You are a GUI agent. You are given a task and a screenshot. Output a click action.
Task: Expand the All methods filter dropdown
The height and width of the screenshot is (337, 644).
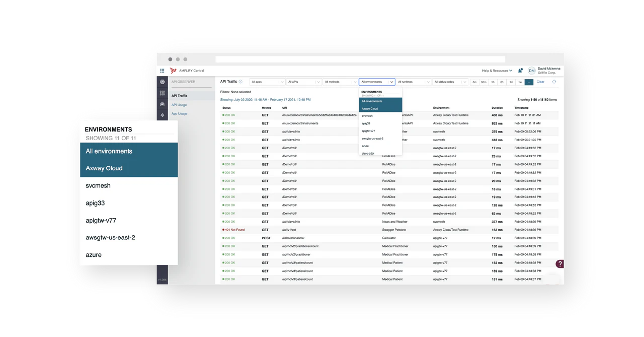(x=340, y=82)
